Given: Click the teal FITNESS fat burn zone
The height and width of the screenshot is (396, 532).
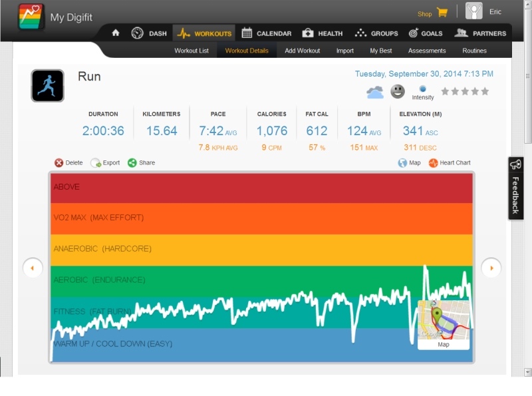Looking at the screenshot, I should pos(261,312).
